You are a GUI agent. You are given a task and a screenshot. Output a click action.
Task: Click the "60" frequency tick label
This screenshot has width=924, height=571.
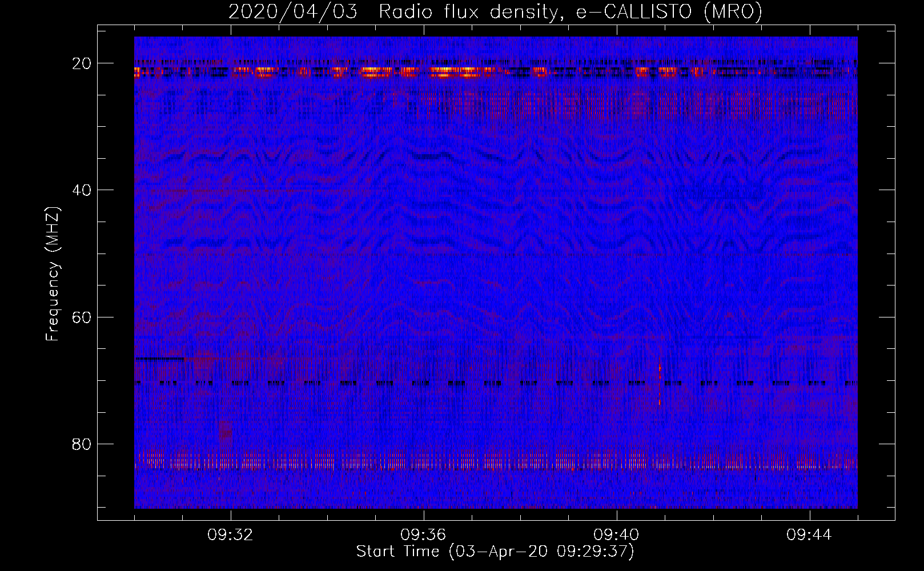[x=82, y=317]
